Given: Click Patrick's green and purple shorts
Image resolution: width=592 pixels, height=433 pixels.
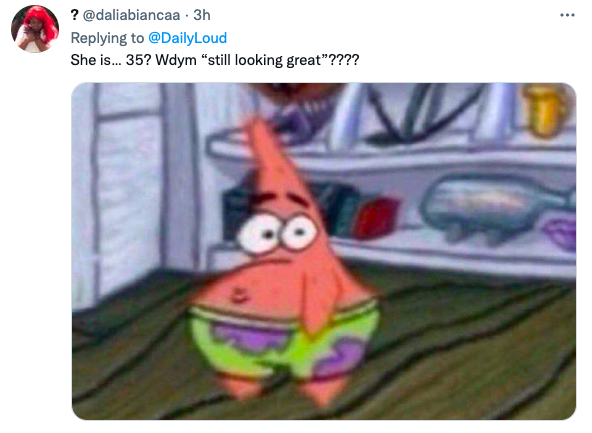Looking at the screenshot, I should [285, 342].
